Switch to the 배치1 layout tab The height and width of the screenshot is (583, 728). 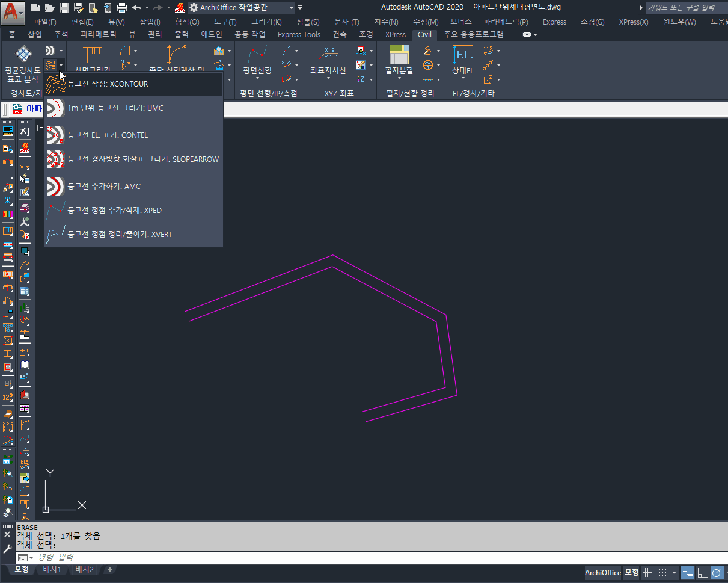click(52, 569)
